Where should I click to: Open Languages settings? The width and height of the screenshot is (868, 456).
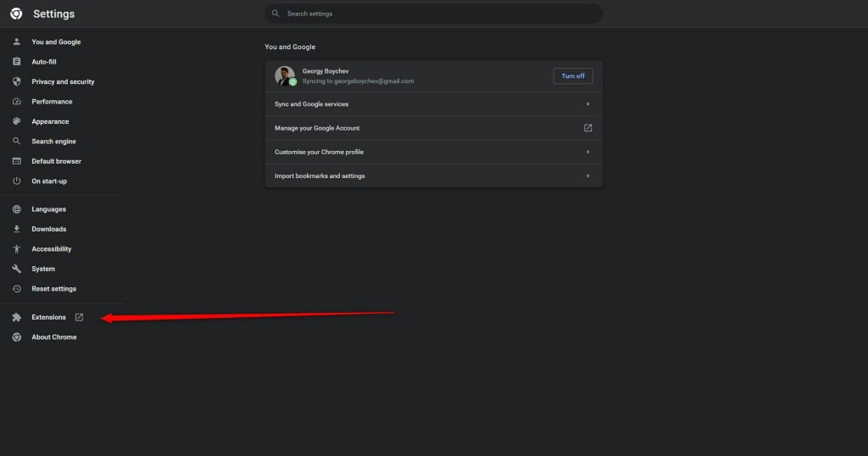pos(48,209)
